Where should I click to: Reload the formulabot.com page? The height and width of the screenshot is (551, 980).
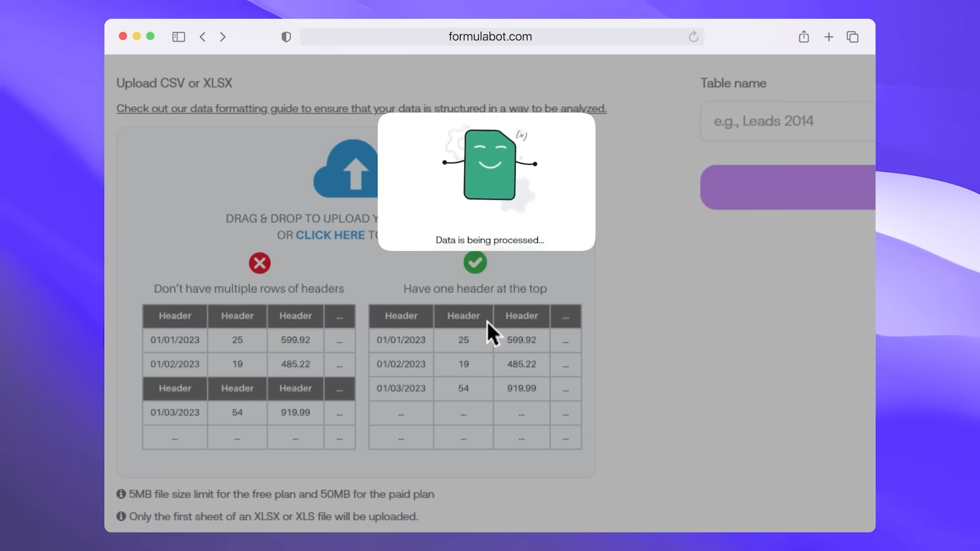[693, 36]
